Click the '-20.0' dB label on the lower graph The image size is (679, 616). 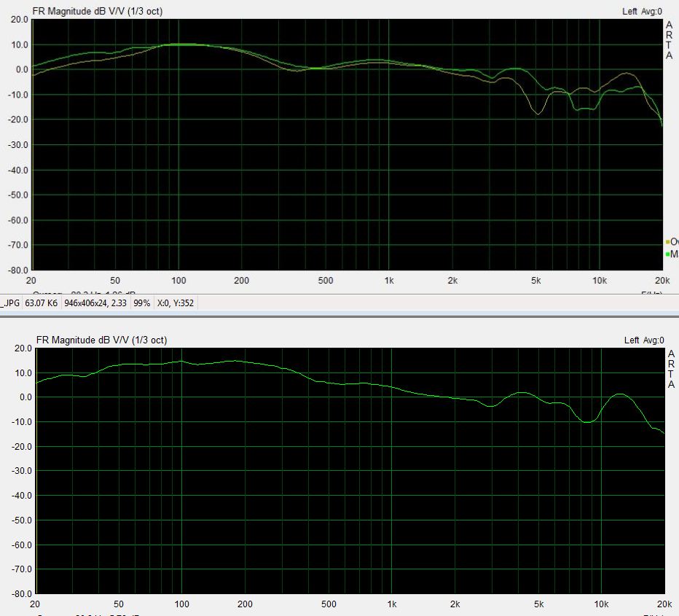coord(22,447)
